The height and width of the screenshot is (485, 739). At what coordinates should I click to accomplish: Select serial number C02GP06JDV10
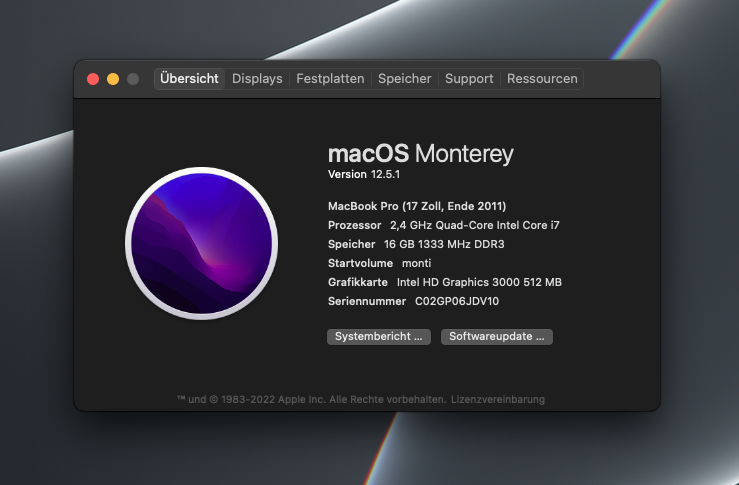[457, 301]
